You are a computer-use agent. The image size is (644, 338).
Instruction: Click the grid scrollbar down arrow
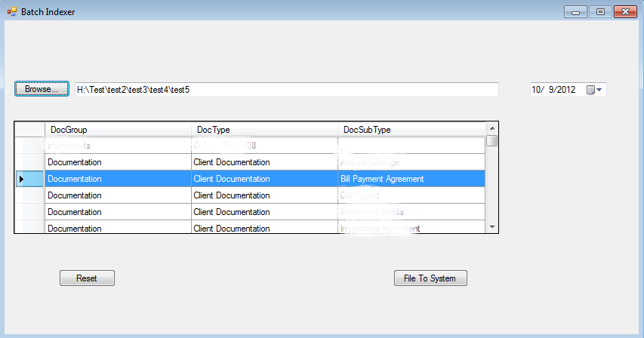491,226
